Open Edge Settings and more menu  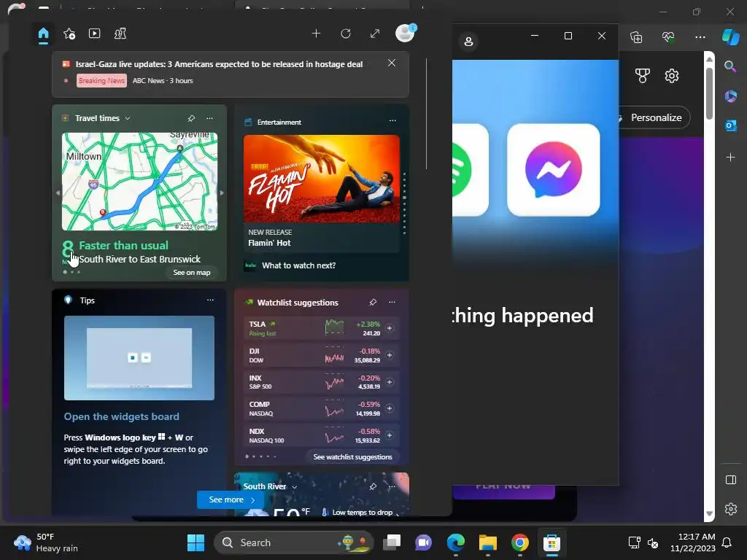700,37
